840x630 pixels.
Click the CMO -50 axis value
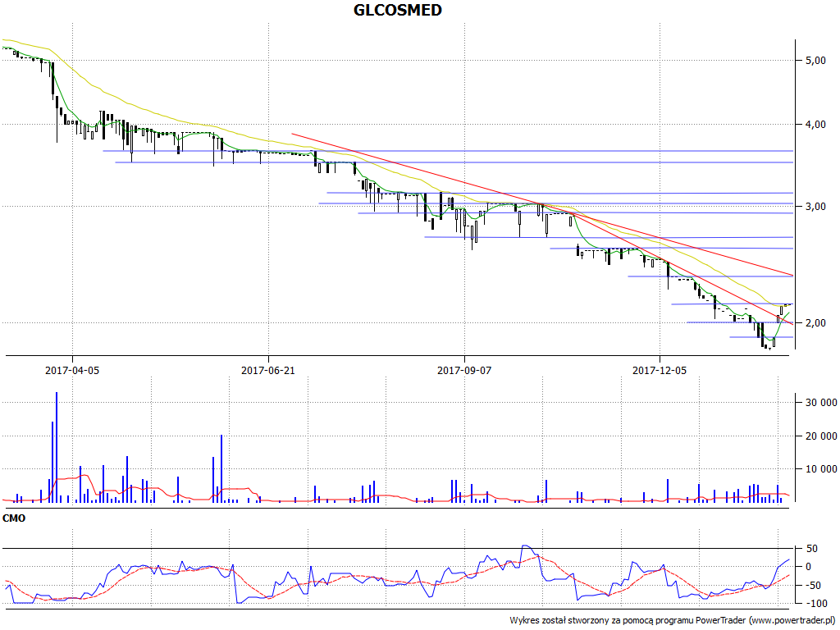tap(813, 585)
